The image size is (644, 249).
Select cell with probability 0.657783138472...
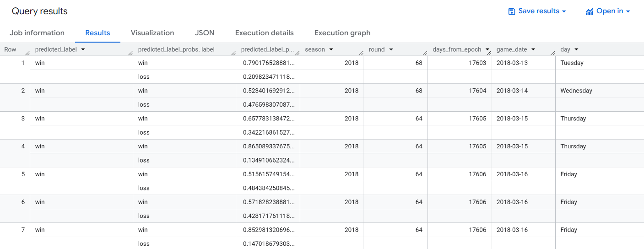[x=268, y=119]
